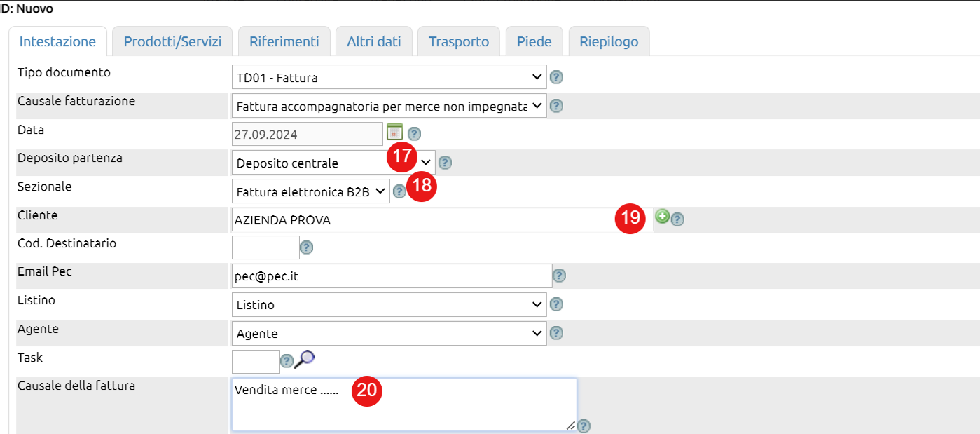Click into the Cliente field AZIENDA PROVA
The width and height of the screenshot is (980, 434).
tap(443, 219)
